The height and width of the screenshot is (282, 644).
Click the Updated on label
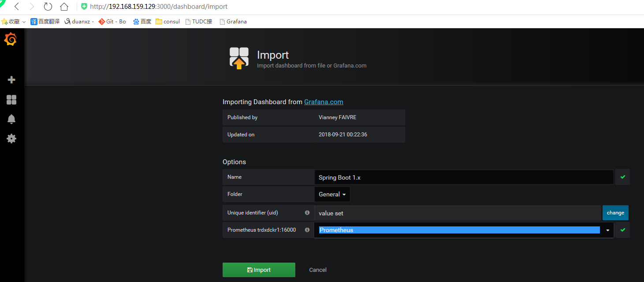tap(241, 135)
